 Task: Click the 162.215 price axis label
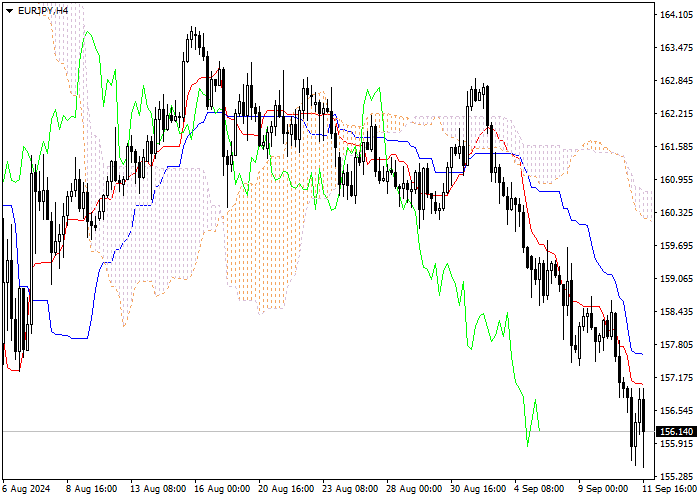coord(676,114)
